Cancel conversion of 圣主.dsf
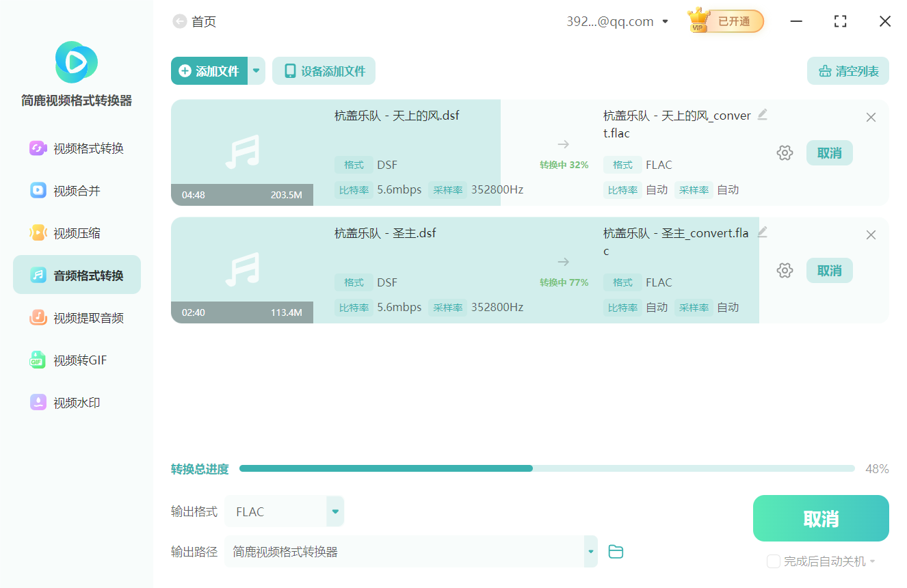907x588 pixels. [x=829, y=270]
